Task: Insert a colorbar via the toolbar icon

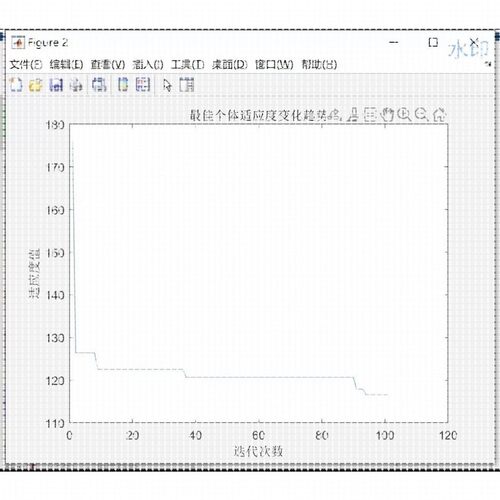Action: 123,85
